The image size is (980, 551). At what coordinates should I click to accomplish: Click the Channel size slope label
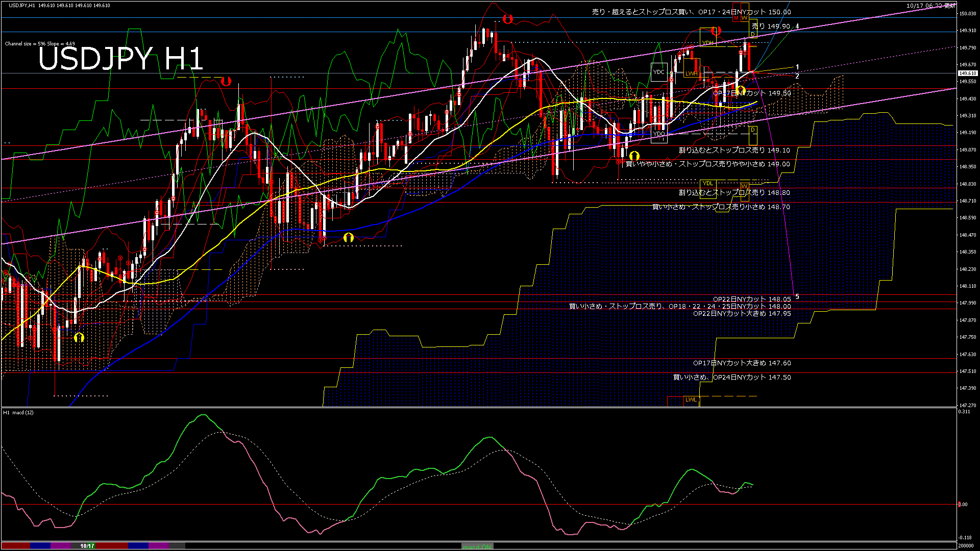[x=40, y=44]
